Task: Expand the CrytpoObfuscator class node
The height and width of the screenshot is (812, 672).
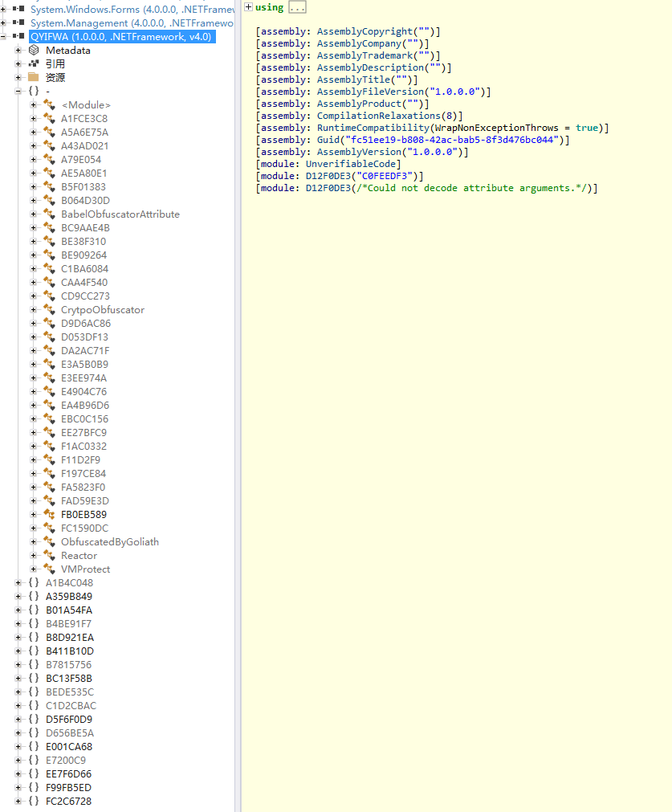Action: coord(34,310)
